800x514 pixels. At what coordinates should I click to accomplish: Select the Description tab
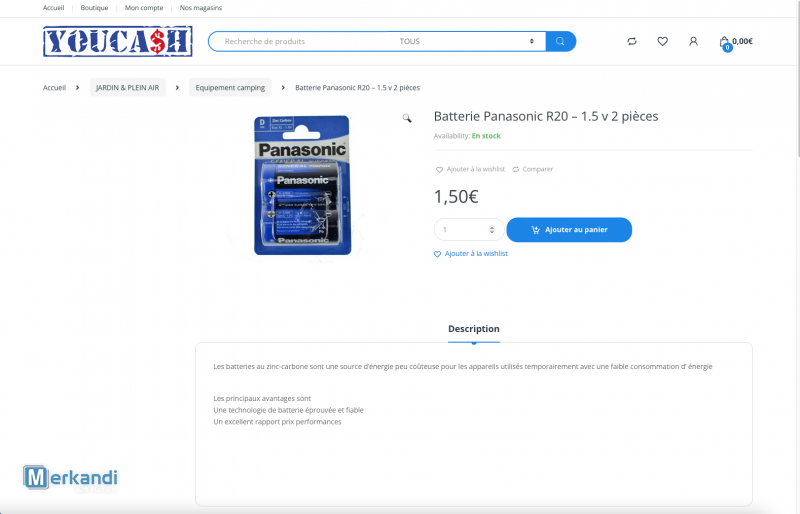473,329
